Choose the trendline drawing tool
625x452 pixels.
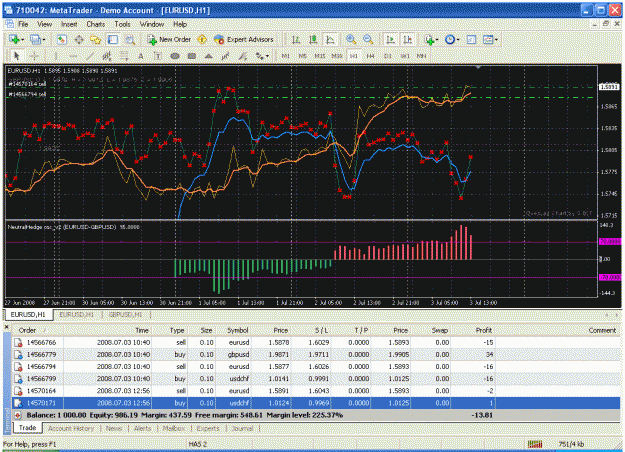(90, 56)
